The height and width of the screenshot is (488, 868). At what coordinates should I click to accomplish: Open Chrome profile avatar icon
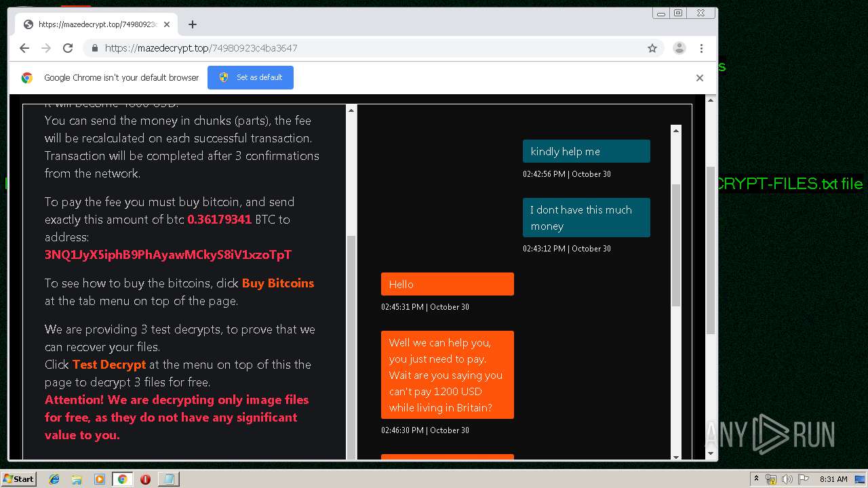click(x=679, y=48)
